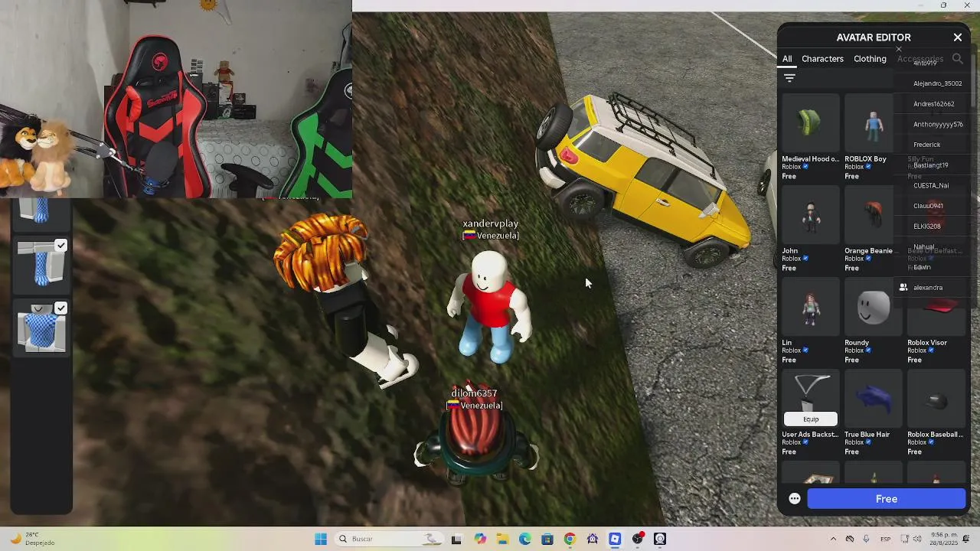Select the True Blue Hair item
Image resolution: width=980 pixels, height=551 pixels.
[x=873, y=399]
